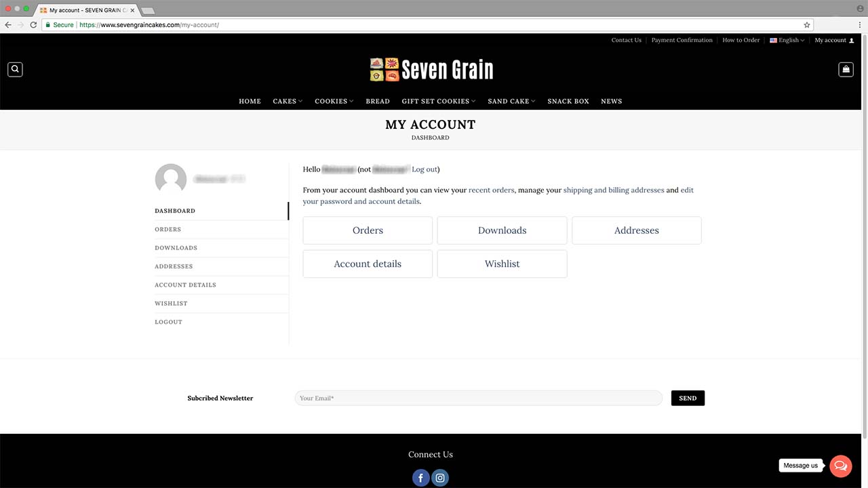Click the Your Email newsletter field

(478, 398)
